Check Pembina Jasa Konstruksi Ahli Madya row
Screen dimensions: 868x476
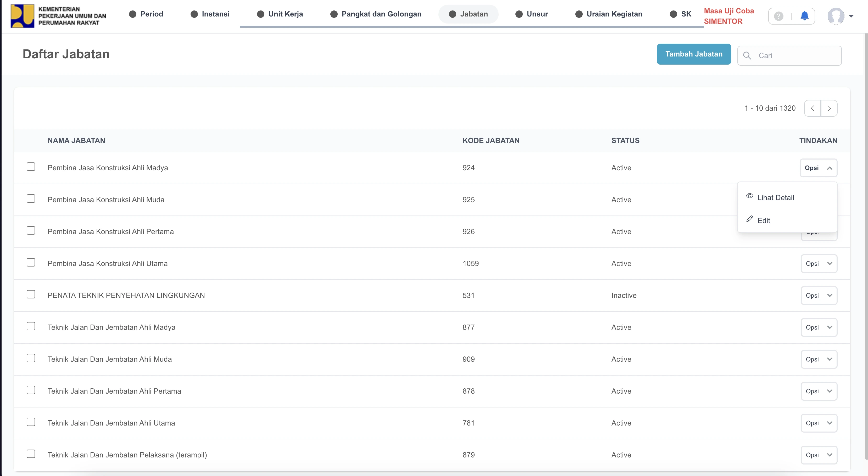(31, 167)
